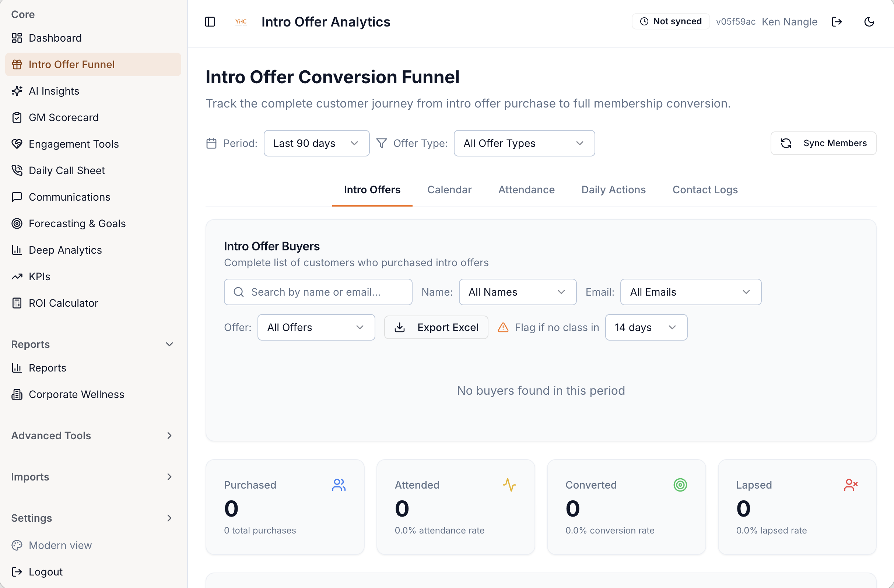Screen dimensions: 894x588
Task: Click the Not synced status badge
Action: click(670, 21)
